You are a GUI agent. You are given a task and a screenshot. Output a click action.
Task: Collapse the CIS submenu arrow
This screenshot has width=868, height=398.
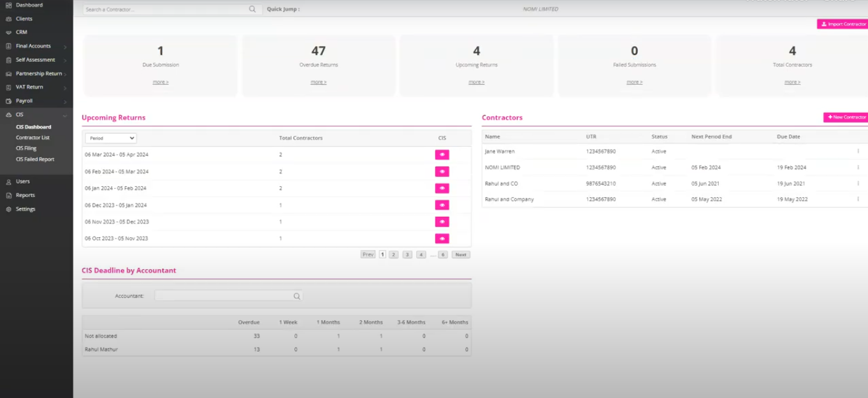click(65, 115)
